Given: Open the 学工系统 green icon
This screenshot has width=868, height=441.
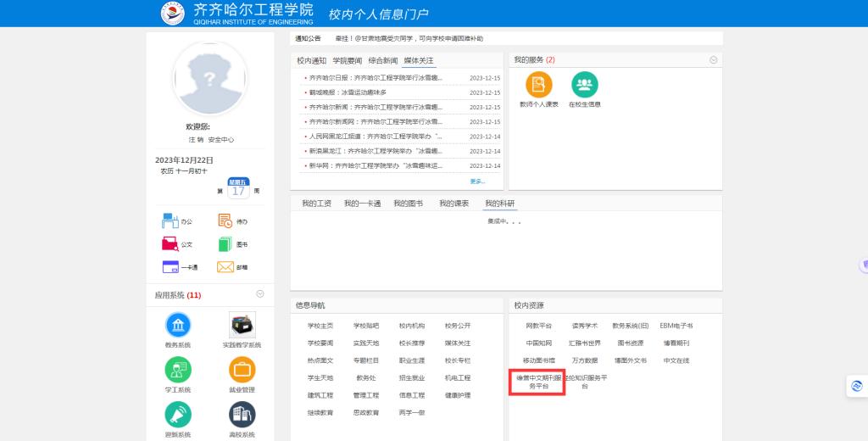Looking at the screenshot, I should point(177,370).
